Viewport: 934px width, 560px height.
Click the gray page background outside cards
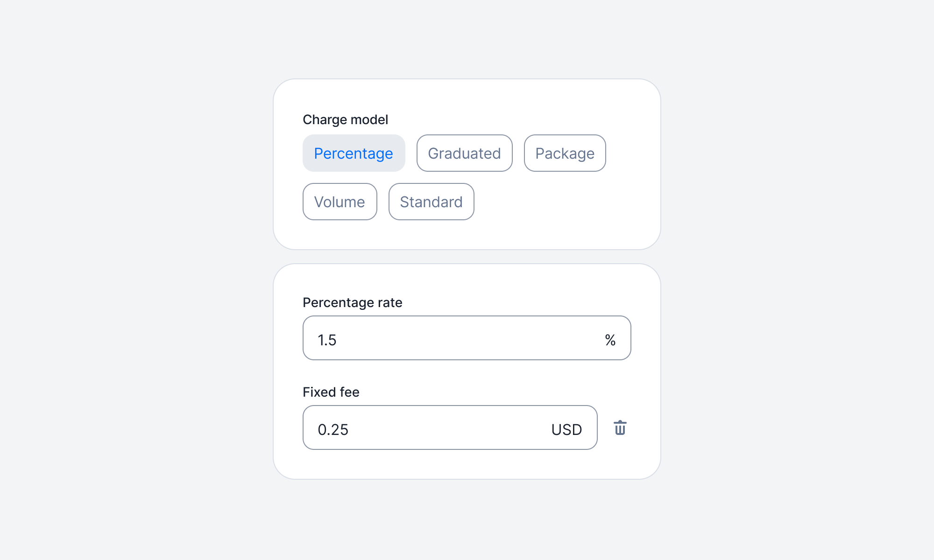pyautogui.click(x=140, y=280)
